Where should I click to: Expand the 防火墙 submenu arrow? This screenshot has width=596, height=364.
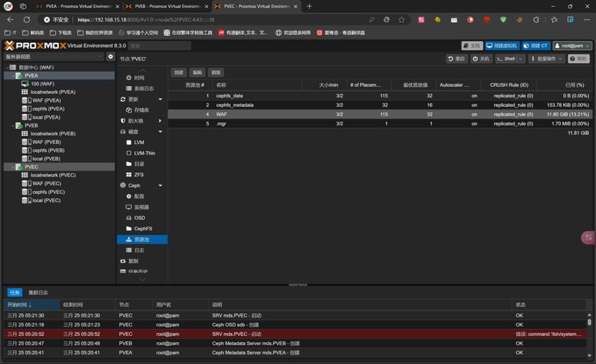pyautogui.click(x=161, y=121)
